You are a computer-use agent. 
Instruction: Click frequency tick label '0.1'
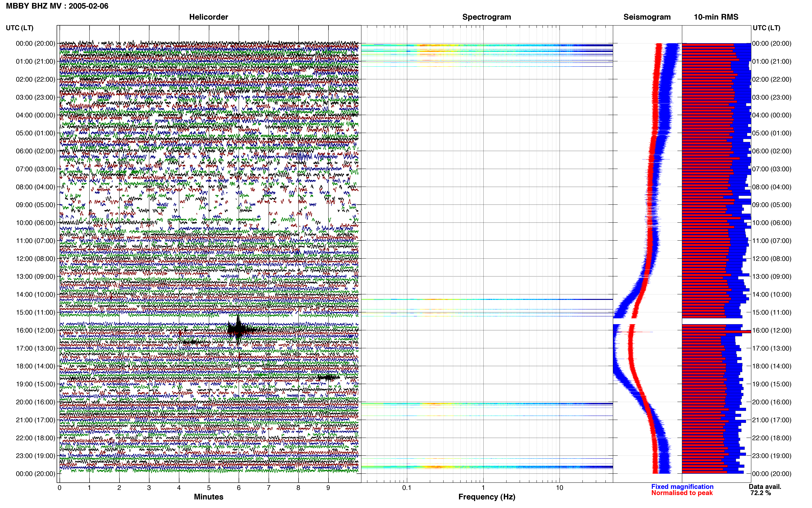407,487
